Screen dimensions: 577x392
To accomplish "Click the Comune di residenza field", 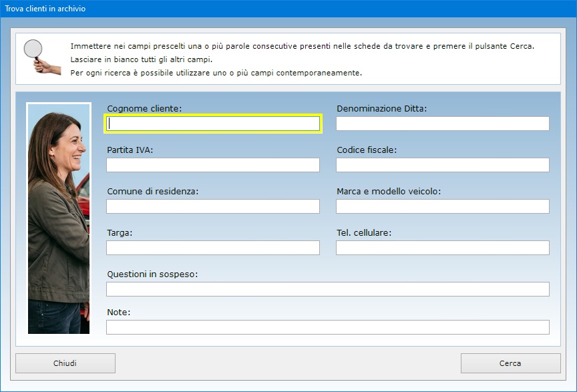I will point(213,206).
